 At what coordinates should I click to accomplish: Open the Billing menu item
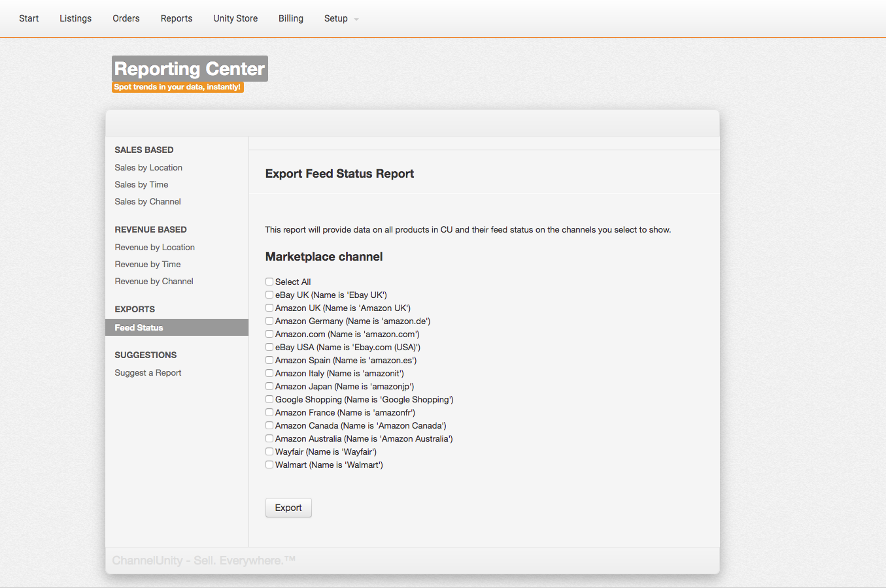291,18
